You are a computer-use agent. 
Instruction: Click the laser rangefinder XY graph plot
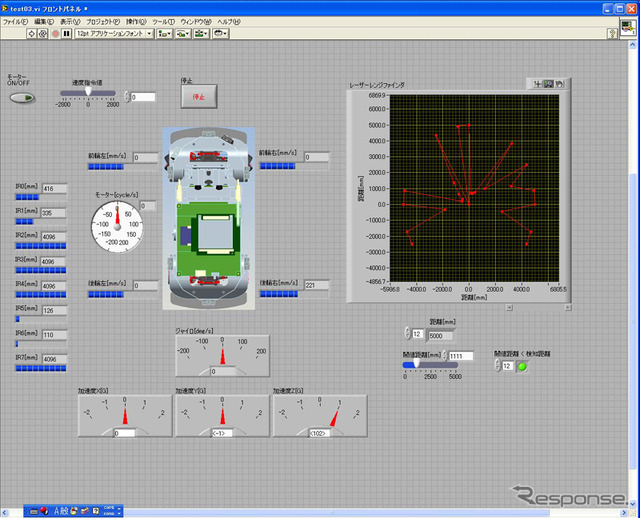click(474, 188)
